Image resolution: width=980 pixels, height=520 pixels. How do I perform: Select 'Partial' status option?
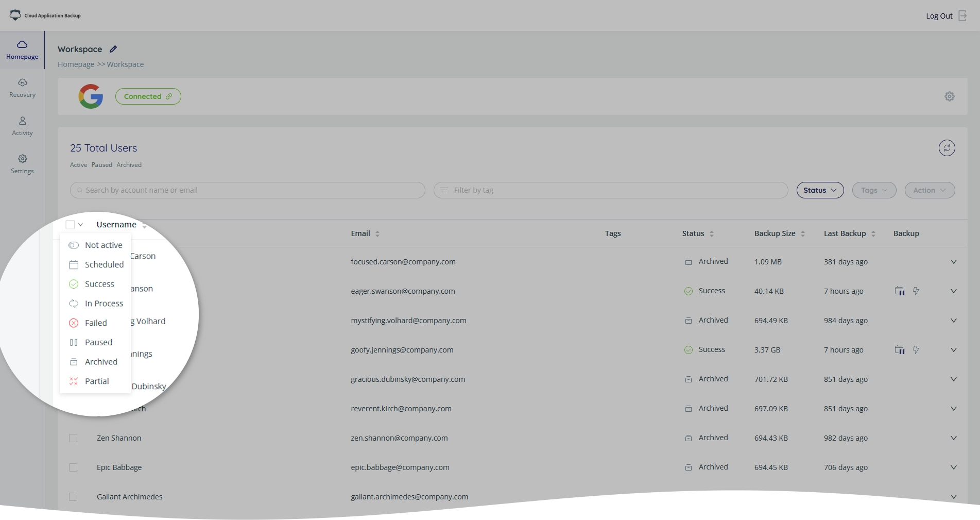click(95, 381)
